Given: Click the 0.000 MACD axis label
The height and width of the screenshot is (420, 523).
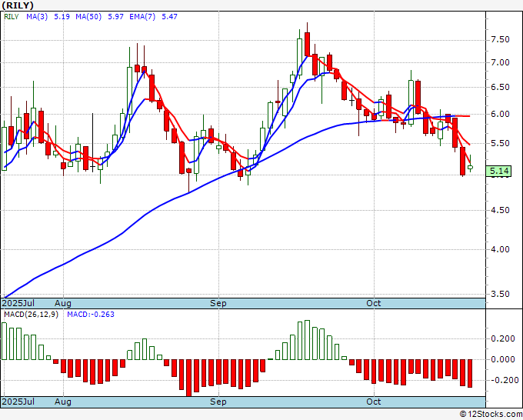Looking at the screenshot, I should [x=503, y=360].
